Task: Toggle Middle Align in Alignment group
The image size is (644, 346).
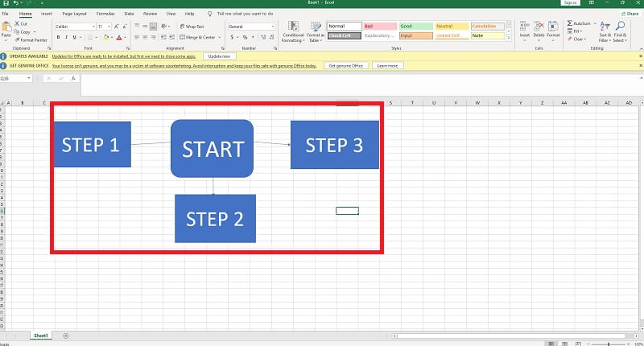Action: coord(145,27)
